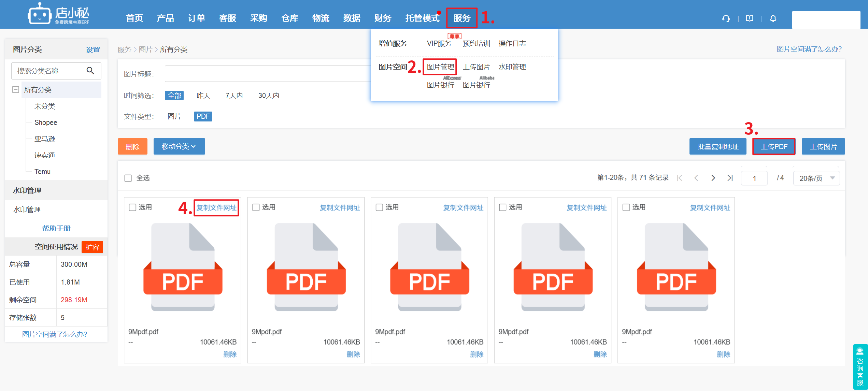Collapse the 所有分类 tree node
The height and width of the screenshot is (391, 868).
coord(15,89)
